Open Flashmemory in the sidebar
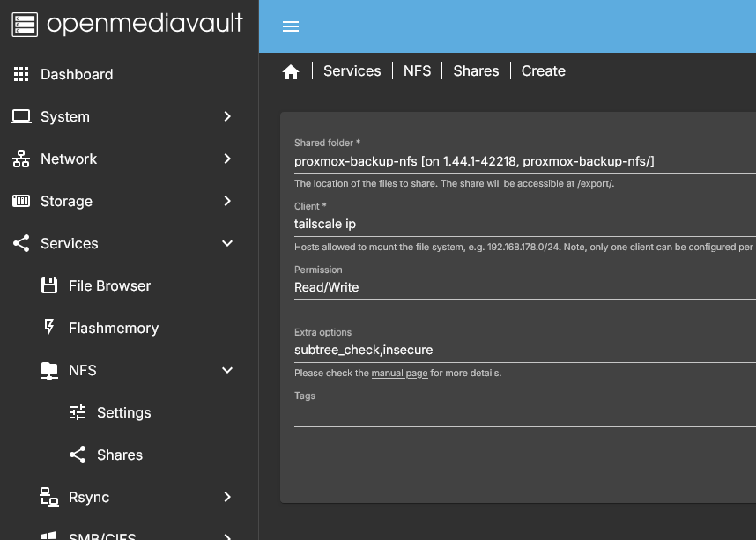 [x=113, y=328]
